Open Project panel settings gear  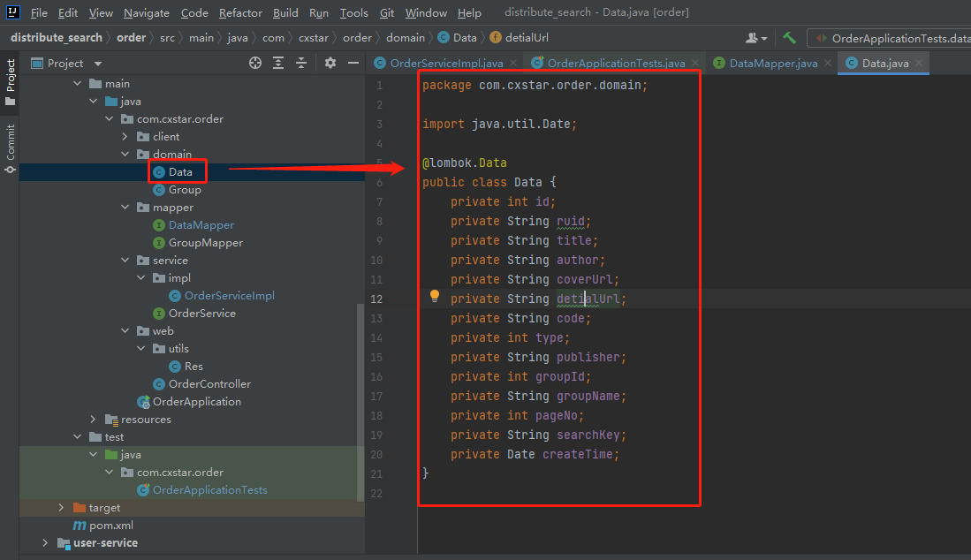click(x=330, y=63)
